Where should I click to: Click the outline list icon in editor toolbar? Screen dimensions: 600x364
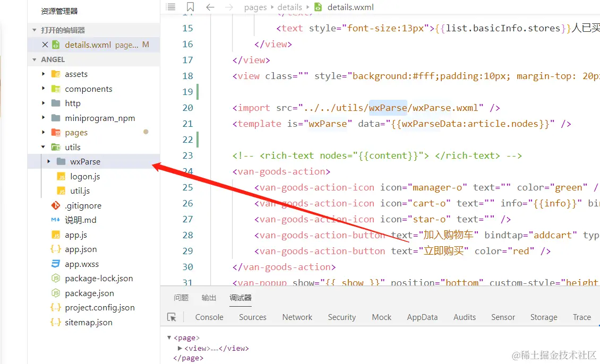click(x=170, y=7)
